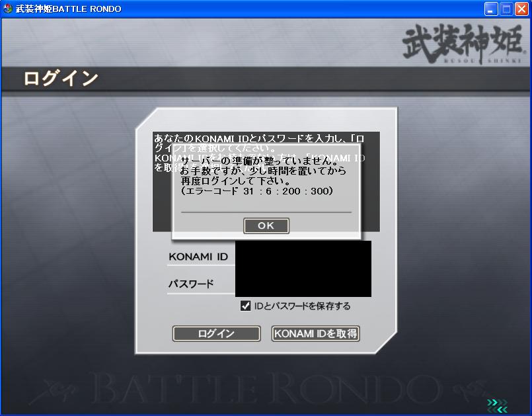Click the ログイン button
The width and height of the screenshot is (532, 416).
(x=217, y=333)
